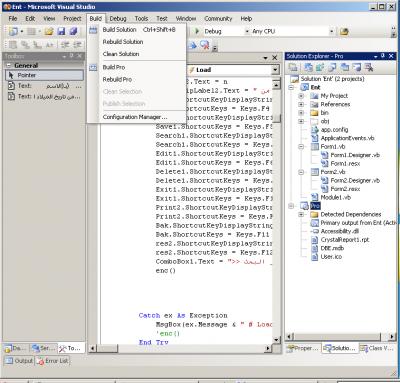
Task: Expand the obj folder
Action: click(301, 121)
